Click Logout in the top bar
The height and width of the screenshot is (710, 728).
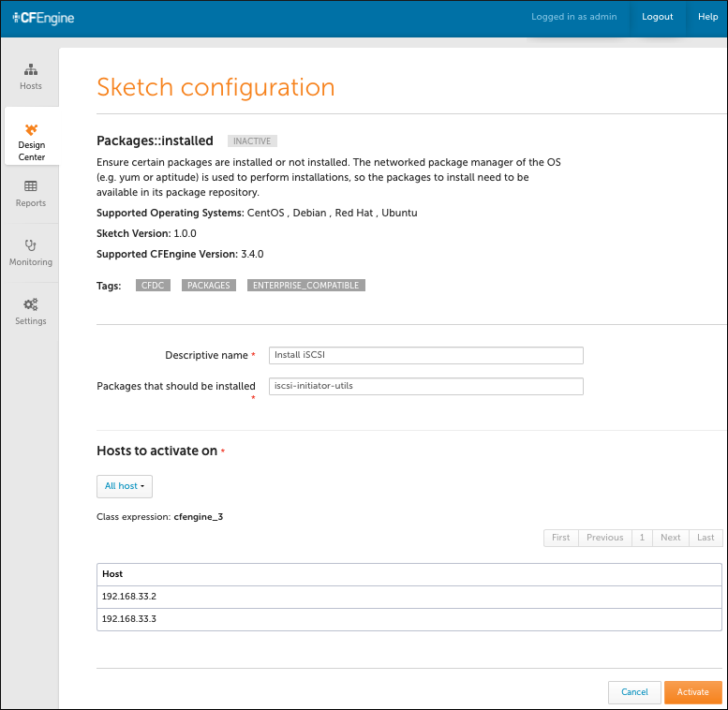tap(657, 17)
